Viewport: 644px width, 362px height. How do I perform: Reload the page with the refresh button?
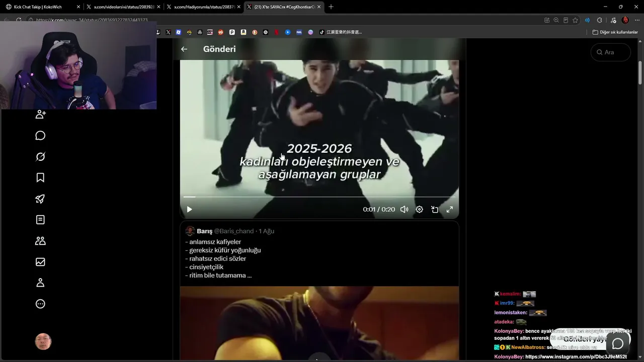pyautogui.click(x=19, y=20)
